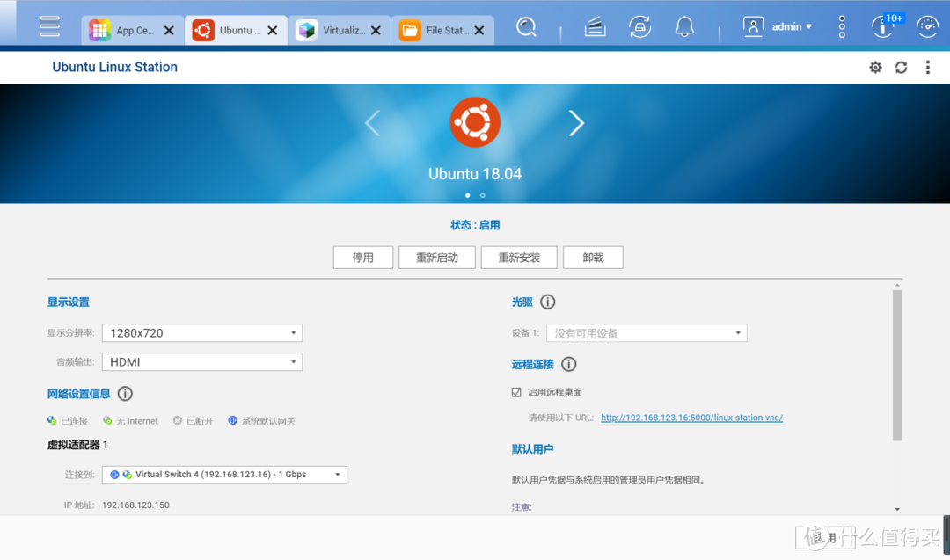Click the settings panel vertical scrollbar
The width and height of the screenshot is (950, 560).
(x=897, y=366)
